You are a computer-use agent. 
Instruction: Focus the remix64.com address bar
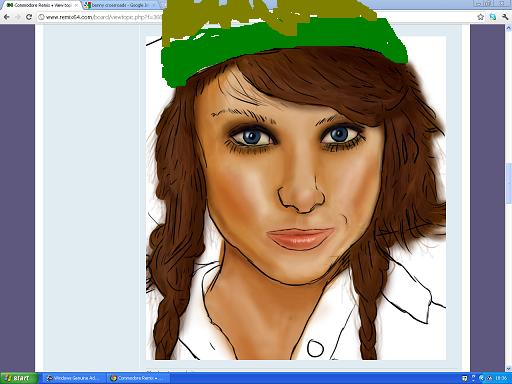100,17
